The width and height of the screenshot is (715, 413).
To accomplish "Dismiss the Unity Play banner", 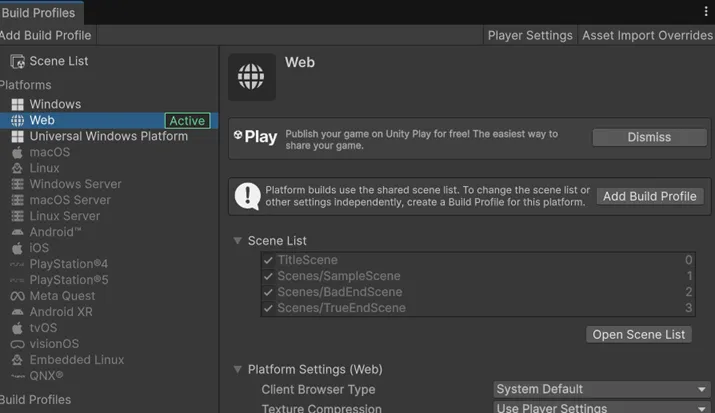I will 649,137.
